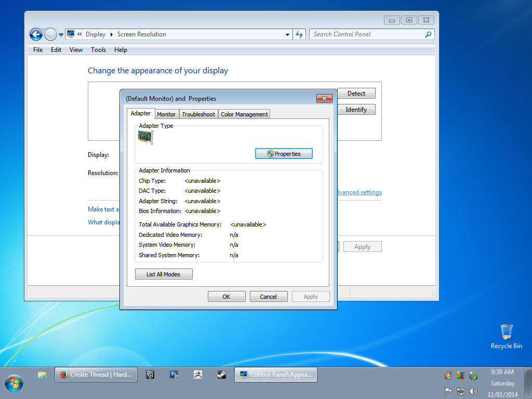The height and width of the screenshot is (399, 532).
Task: Switch to the Firefox Create Thread window
Action: (96, 375)
